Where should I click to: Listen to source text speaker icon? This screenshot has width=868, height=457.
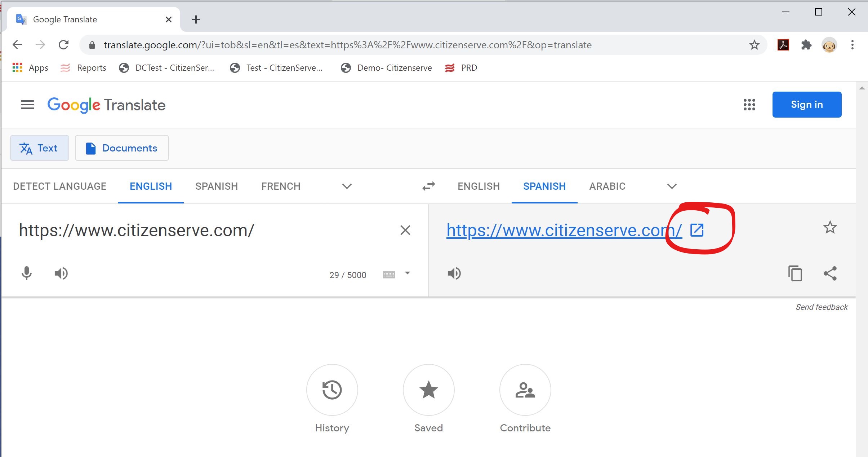click(x=61, y=273)
